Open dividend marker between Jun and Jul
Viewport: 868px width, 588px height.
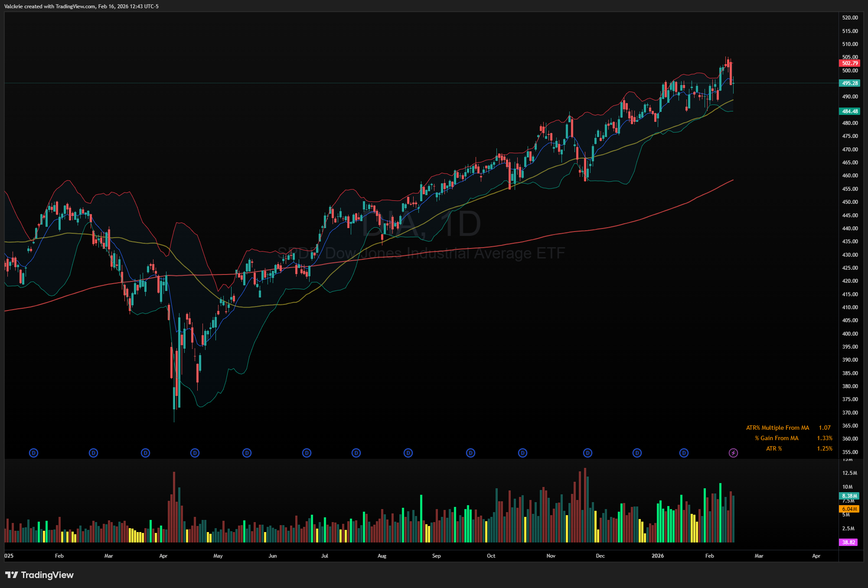tap(307, 453)
